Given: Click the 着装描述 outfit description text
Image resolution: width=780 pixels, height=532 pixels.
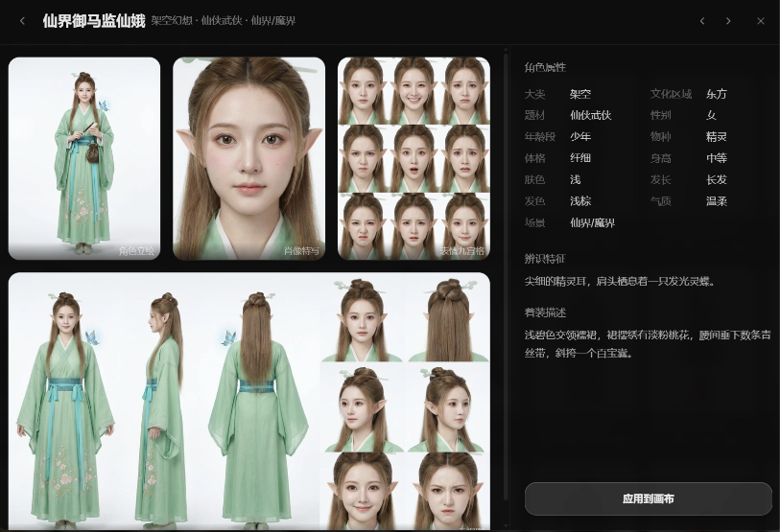Looking at the screenshot, I should click(648, 344).
